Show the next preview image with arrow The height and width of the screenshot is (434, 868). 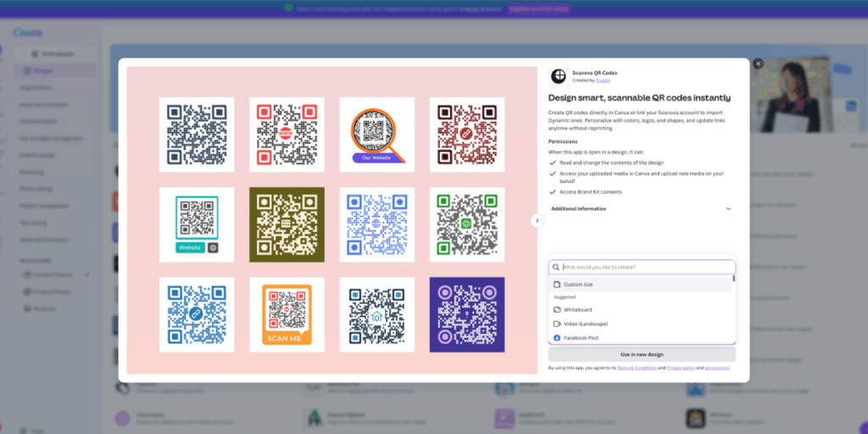click(x=537, y=220)
